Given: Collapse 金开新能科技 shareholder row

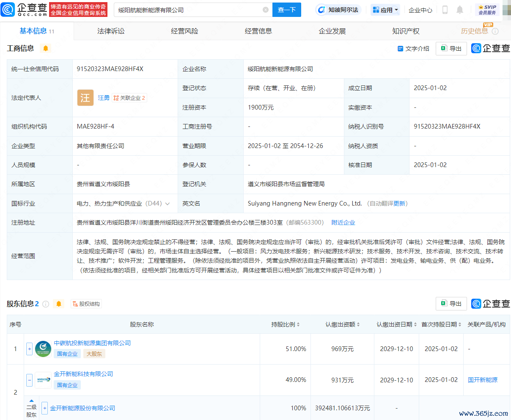Looking at the screenshot, I should [x=30, y=380].
